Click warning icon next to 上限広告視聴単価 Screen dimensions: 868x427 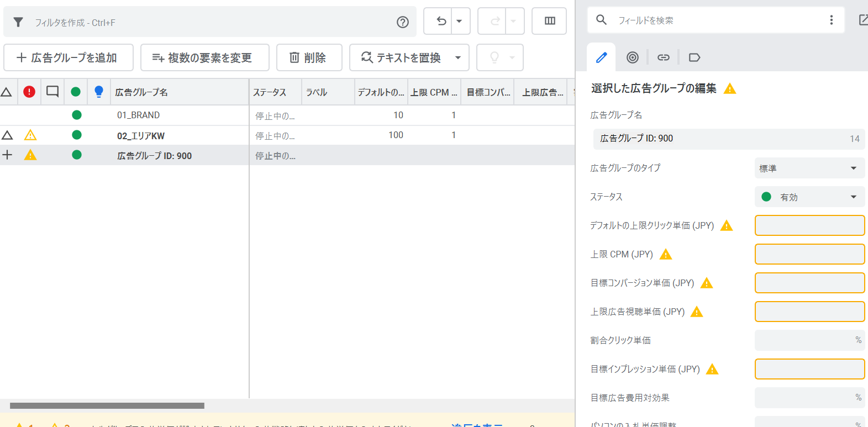point(697,312)
